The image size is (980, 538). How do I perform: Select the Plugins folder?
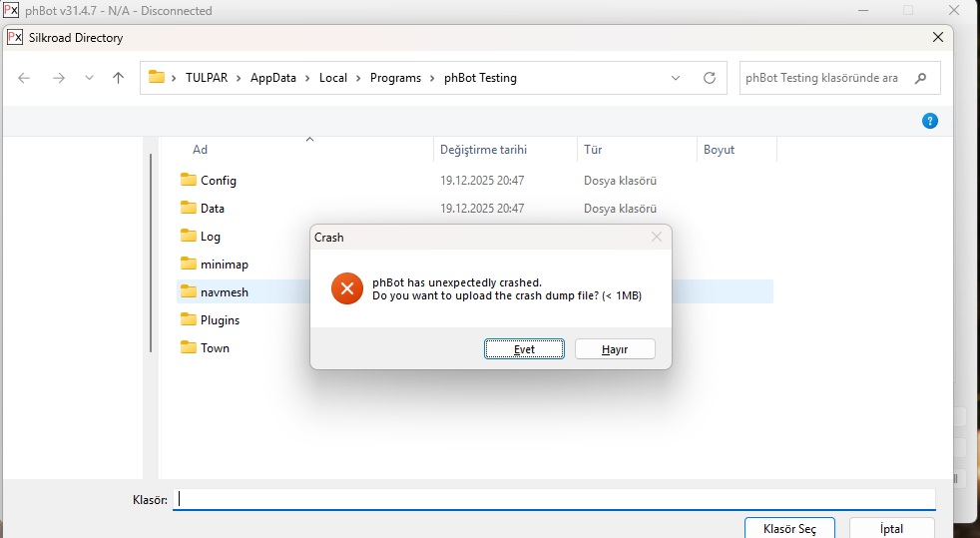pos(220,320)
